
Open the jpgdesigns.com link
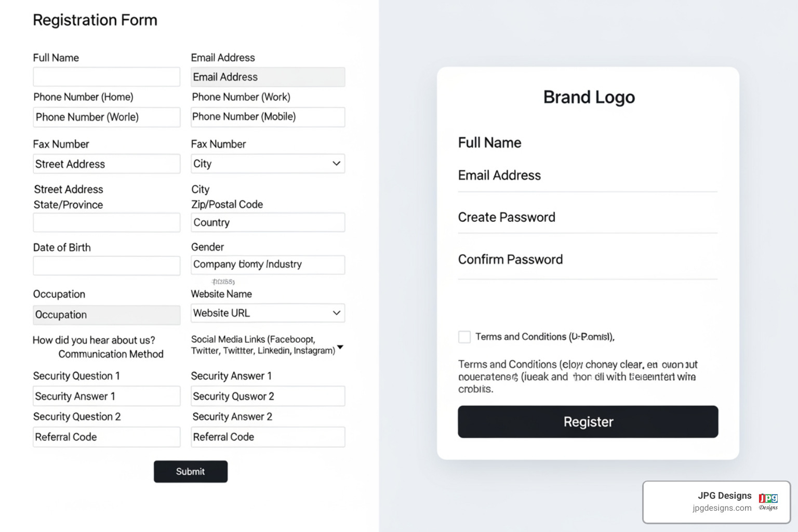pyautogui.click(x=721, y=508)
